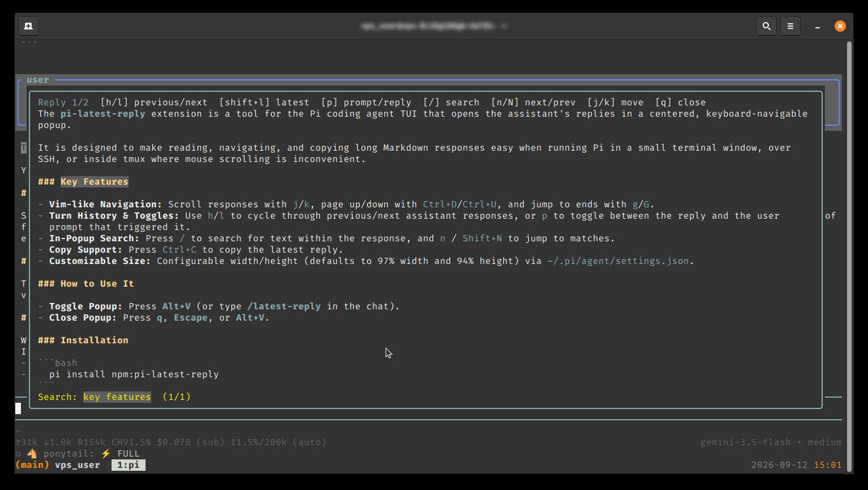Click the 'Copy Support:' label
The image size is (868, 490).
pos(86,250)
